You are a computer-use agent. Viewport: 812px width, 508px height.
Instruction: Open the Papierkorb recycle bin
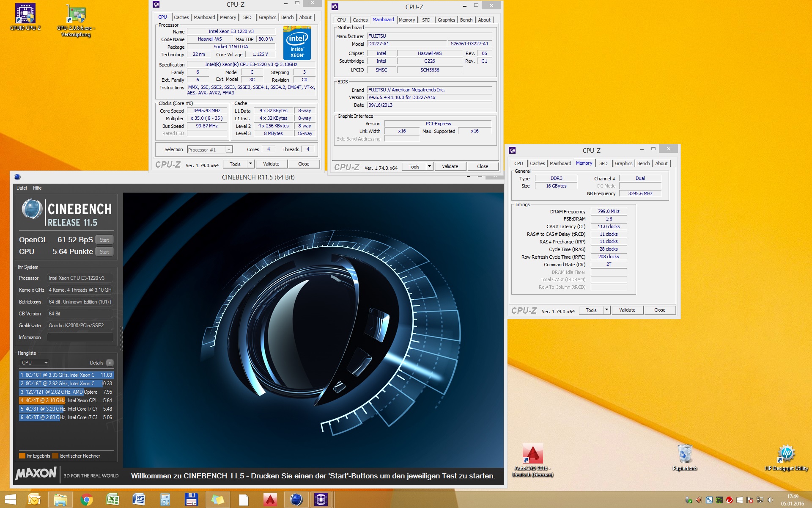685,457
